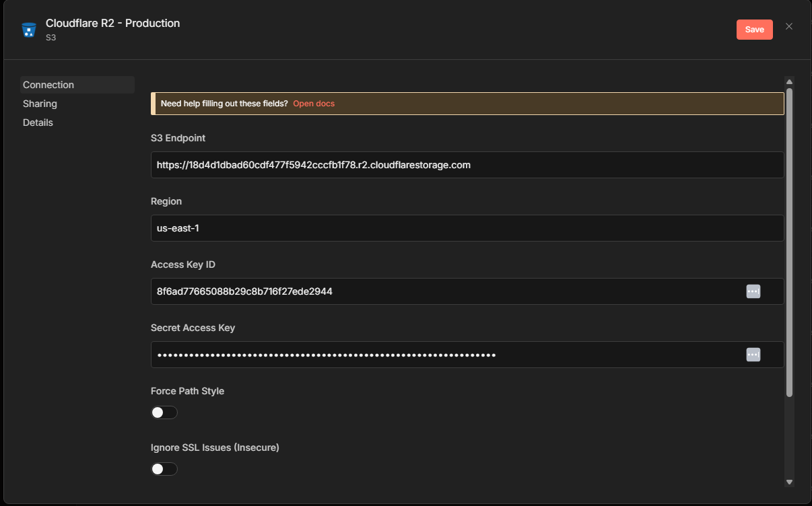The image size is (812, 506).
Task: Click into the Access Key ID field
Action: (x=444, y=291)
